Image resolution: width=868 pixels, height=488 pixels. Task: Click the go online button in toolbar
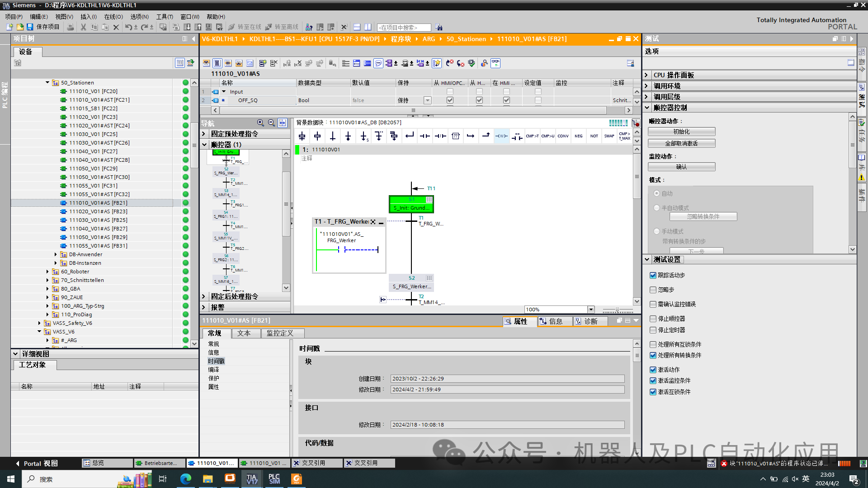click(245, 27)
